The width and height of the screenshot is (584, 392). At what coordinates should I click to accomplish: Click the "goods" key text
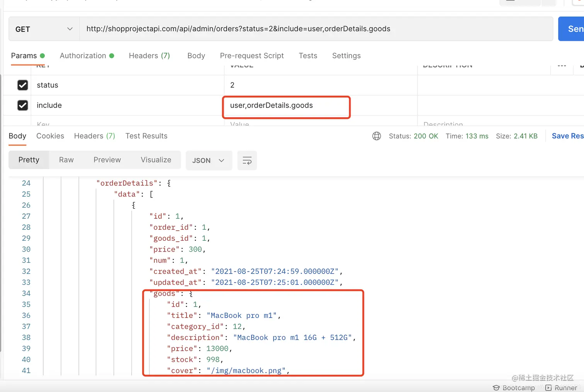(x=165, y=294)
